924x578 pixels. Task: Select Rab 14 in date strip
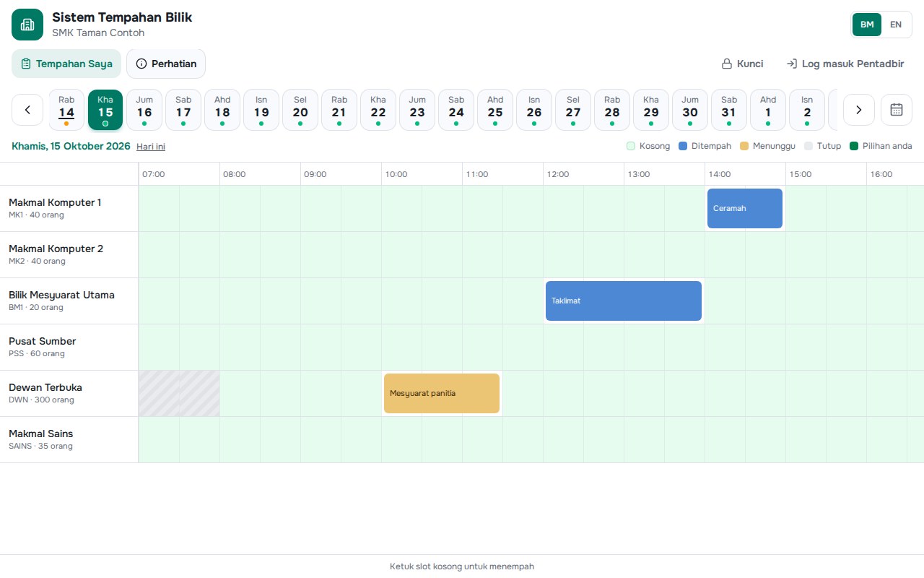[x=66, y=110]
